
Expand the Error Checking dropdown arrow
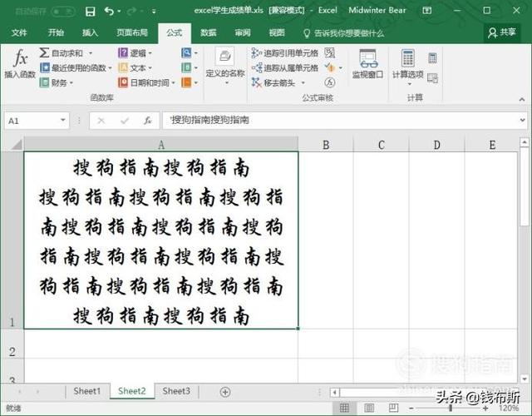[341, 68]
